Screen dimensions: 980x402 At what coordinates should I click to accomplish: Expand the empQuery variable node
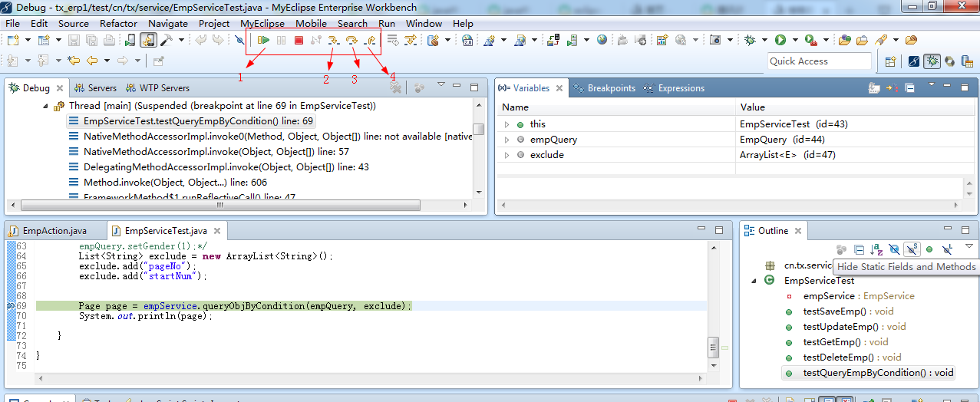506,140
